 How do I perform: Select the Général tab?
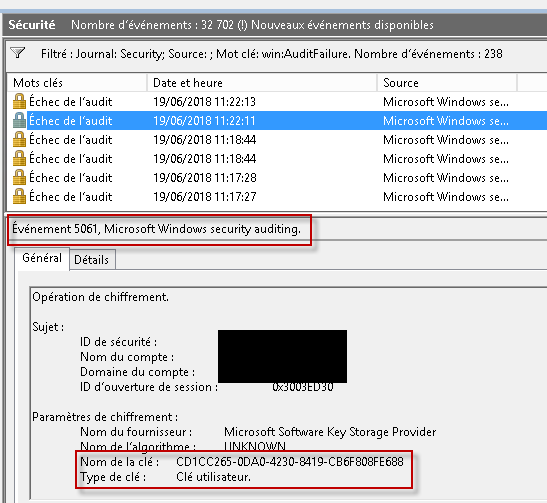(42, 258)
